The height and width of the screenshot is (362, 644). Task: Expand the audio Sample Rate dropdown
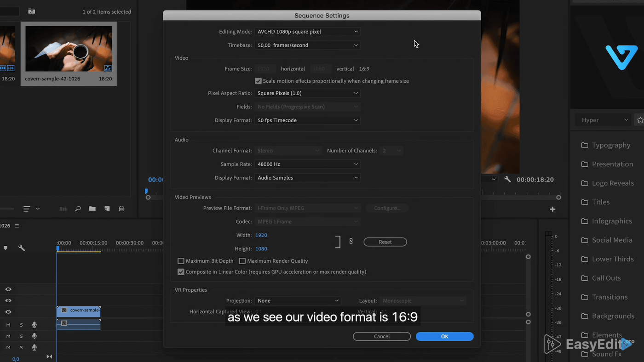coord(307,164)
